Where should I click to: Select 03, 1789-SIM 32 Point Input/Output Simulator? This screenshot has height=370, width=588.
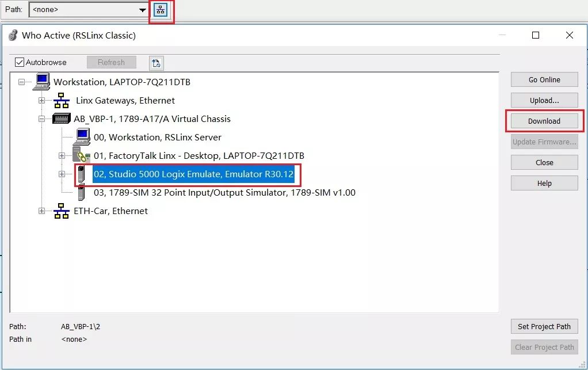224,192
